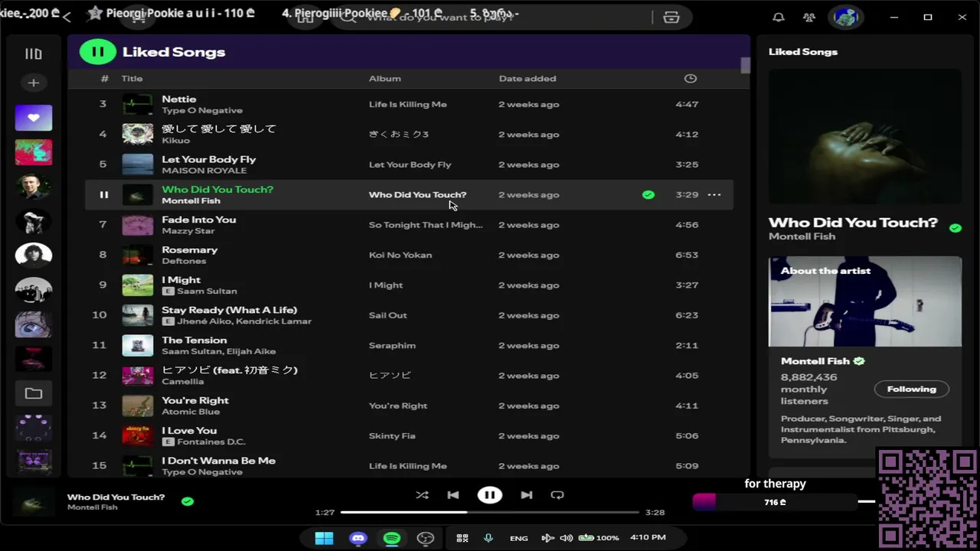Select the song I Don't Wanna Be Me

tap(408, 465)
